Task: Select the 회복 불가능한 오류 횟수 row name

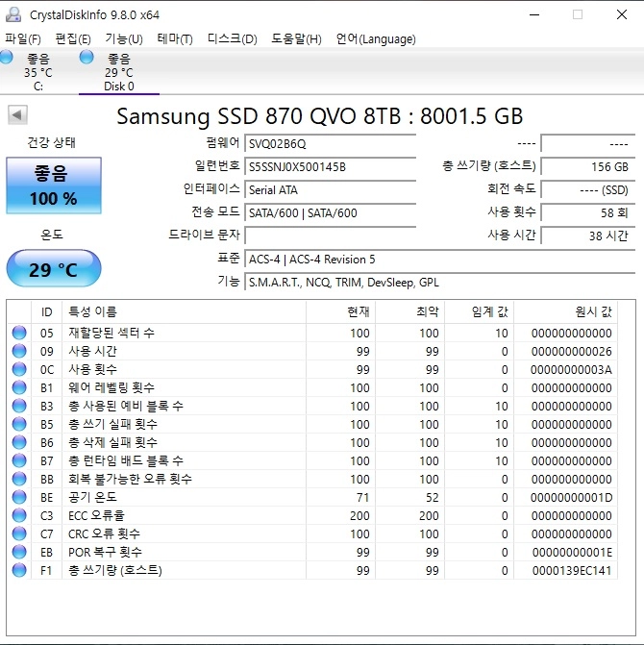Action: (130, 479)
